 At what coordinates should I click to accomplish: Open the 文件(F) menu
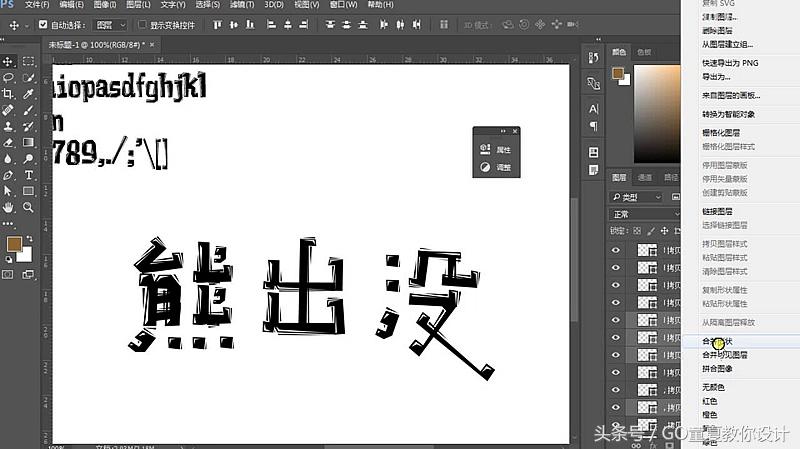pyautogui.click(x=37, y=5)
